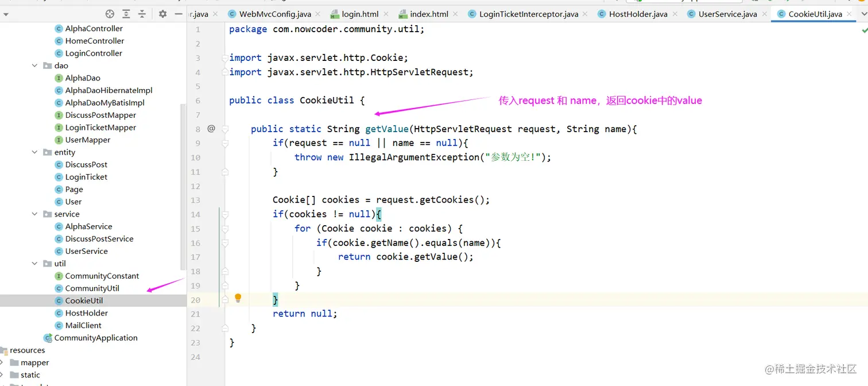Screen dimensions: 868x386
Task: Select LoginTicket entity class
Action: pos(87,177)
